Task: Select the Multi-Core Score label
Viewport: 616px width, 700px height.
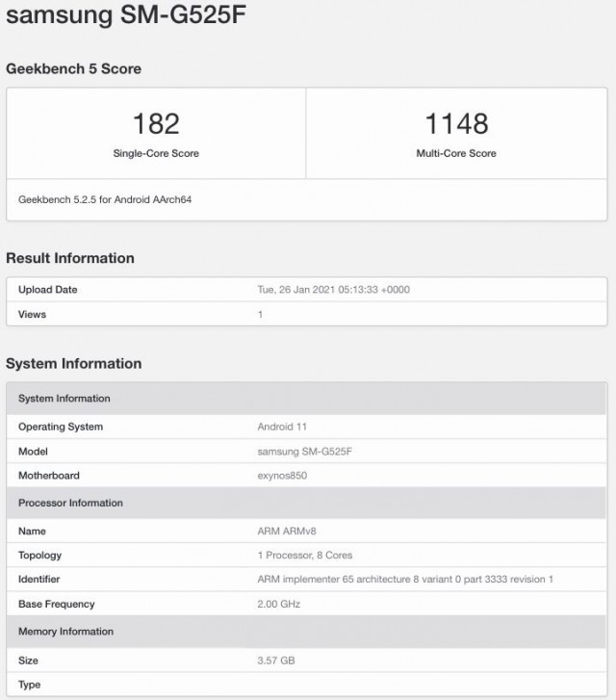Action: click(x=456, y=153)
